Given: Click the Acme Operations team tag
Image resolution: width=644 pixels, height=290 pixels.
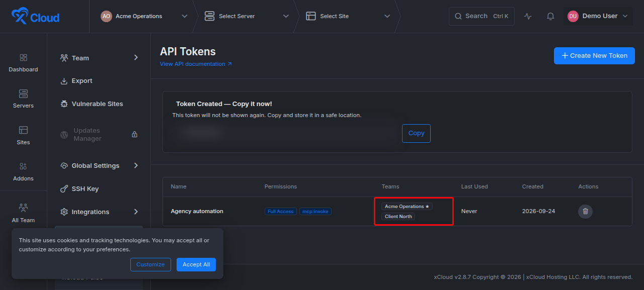Looking at the screenshot, I should tap(407, 207).
